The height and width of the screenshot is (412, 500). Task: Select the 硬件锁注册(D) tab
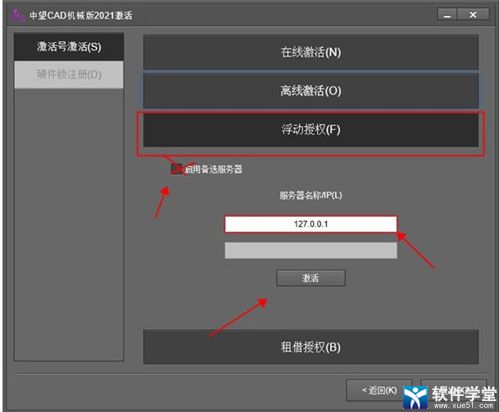point(69,74)
